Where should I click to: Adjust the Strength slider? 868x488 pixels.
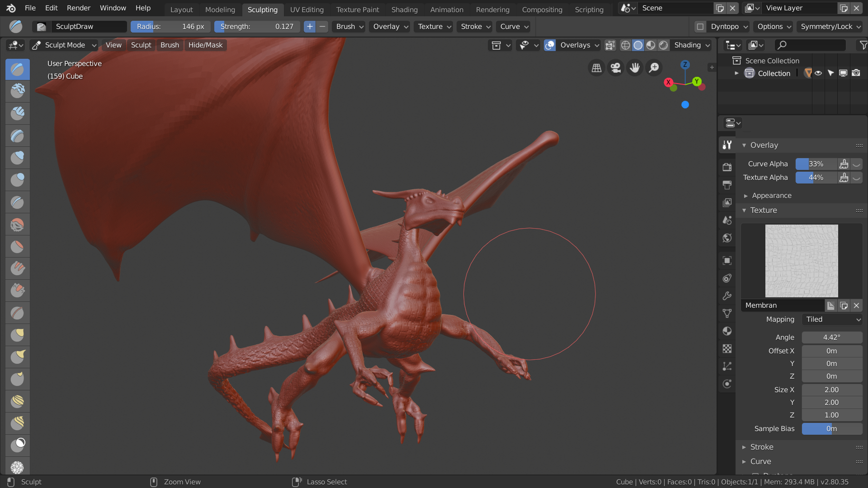[257, 27]
